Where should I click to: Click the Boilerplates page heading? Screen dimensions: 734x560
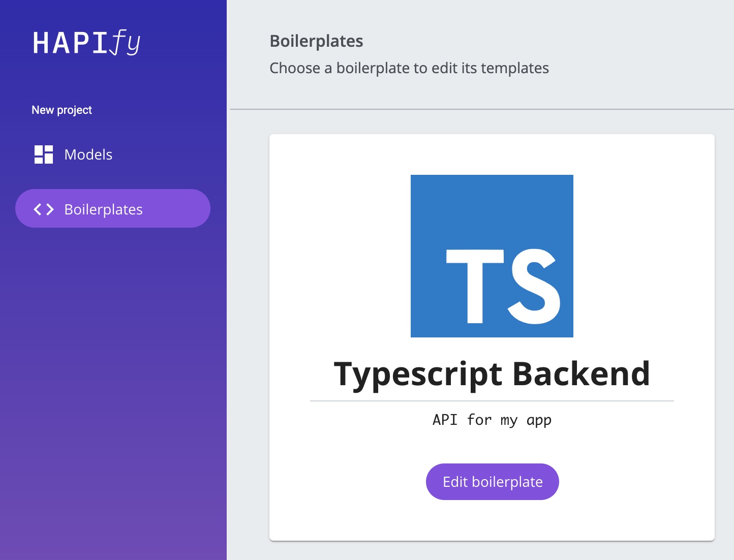coord(316,41)
